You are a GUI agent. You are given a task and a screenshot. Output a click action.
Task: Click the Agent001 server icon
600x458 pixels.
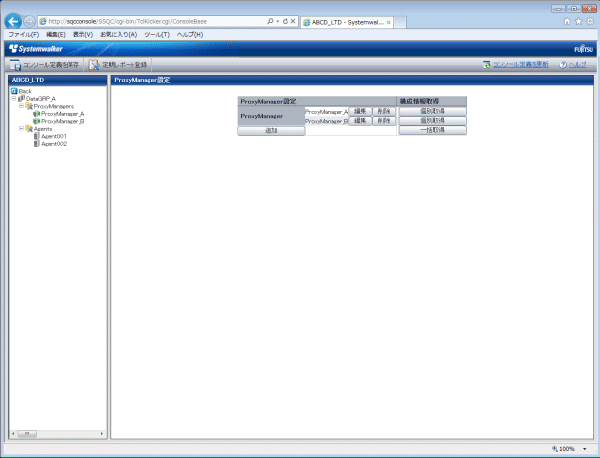[x=37, y=136]
